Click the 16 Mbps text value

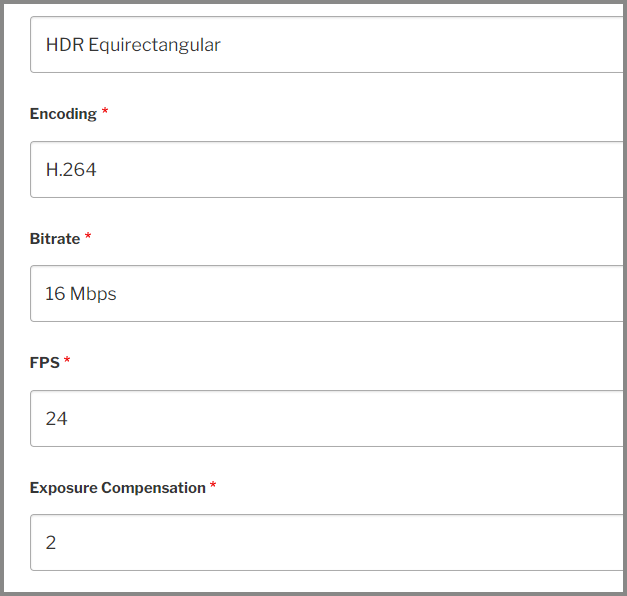[80, 294]
